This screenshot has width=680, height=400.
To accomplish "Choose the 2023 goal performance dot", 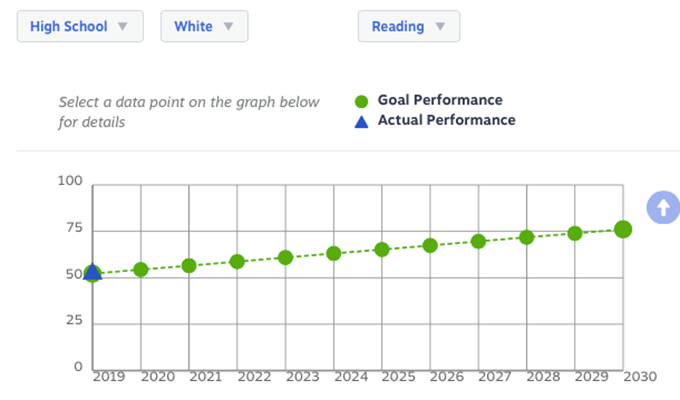I will (x=285, y=258).
